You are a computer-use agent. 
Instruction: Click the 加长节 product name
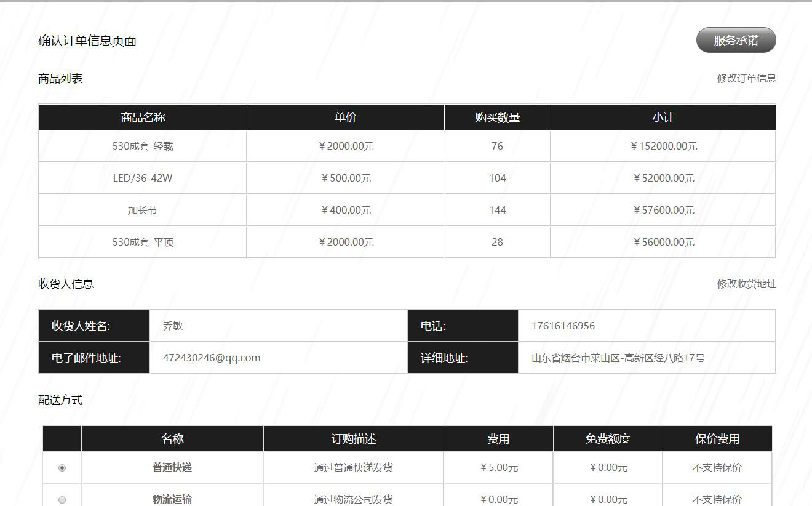click(143, 210)
